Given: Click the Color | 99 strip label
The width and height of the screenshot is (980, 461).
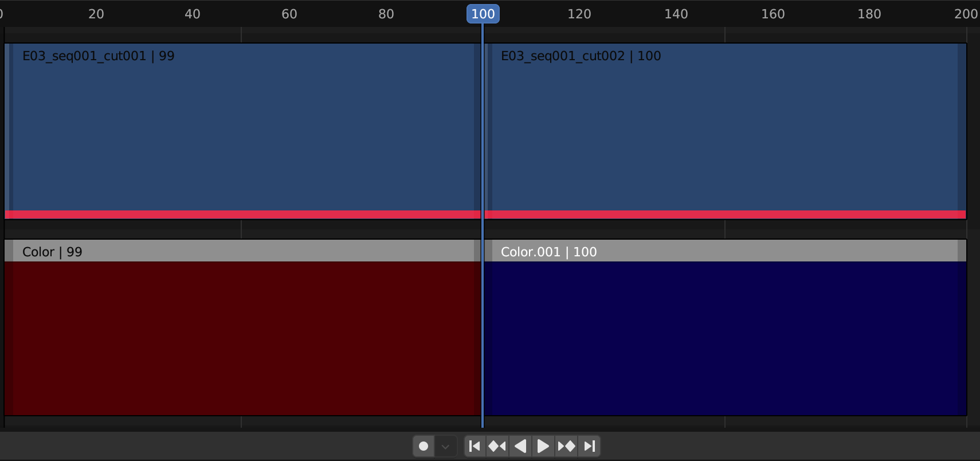Looking at the screenshot, I should point(52,252).
